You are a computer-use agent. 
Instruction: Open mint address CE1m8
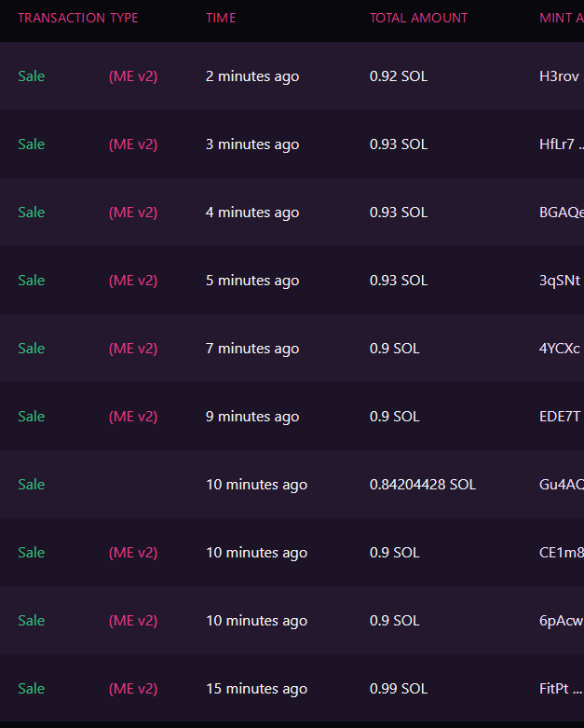[562, 553]
